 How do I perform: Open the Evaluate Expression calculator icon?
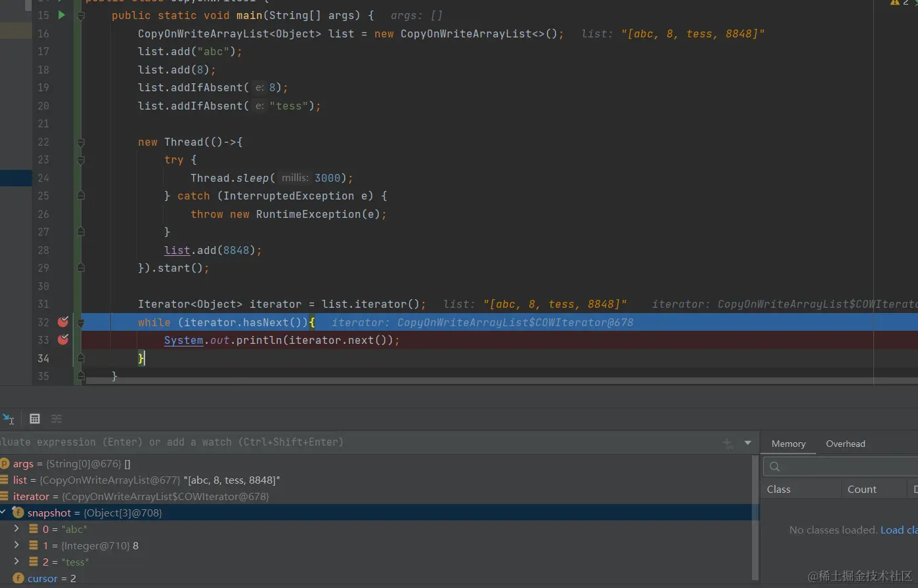tap(35, 419)
